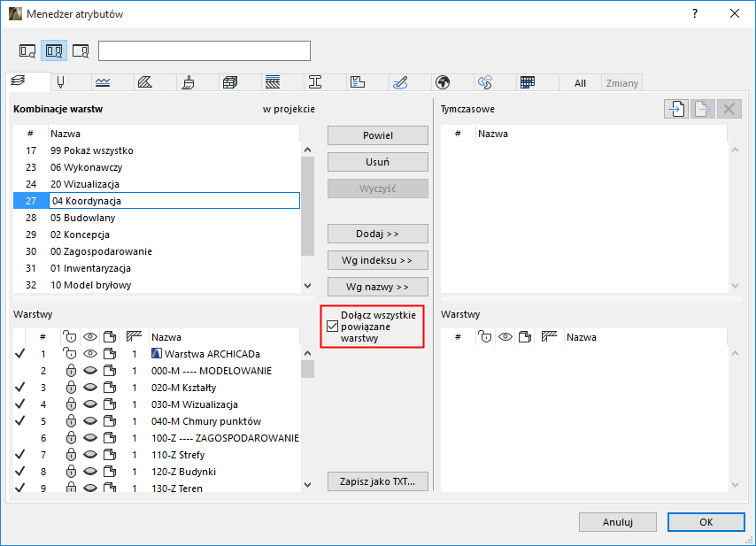The image size is (756, 546).
Task: Click the Wyczyść button
Action: pos(377,188)
